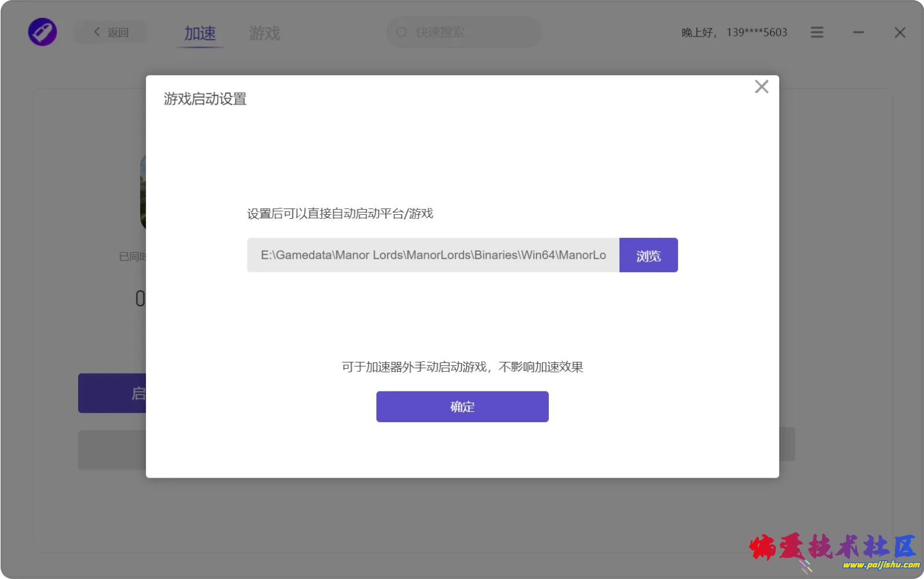Open the 游戏 tab
The height and width of the screenshot is (579, 924).
click(265, 34)
